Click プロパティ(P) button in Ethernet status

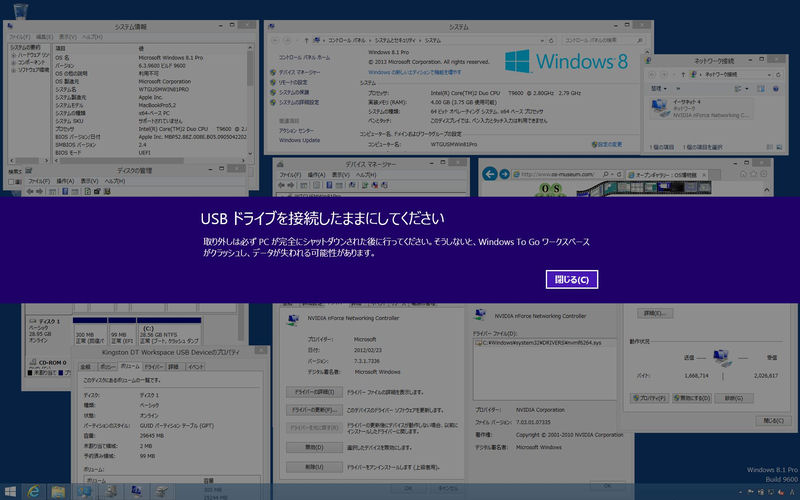(649, 398)
